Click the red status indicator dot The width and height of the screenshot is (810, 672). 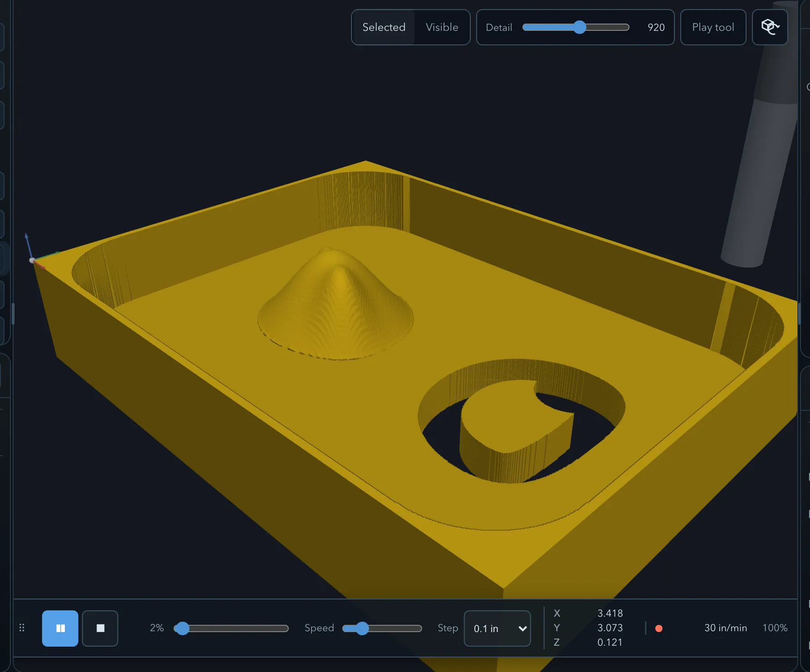tap(659, 628)
